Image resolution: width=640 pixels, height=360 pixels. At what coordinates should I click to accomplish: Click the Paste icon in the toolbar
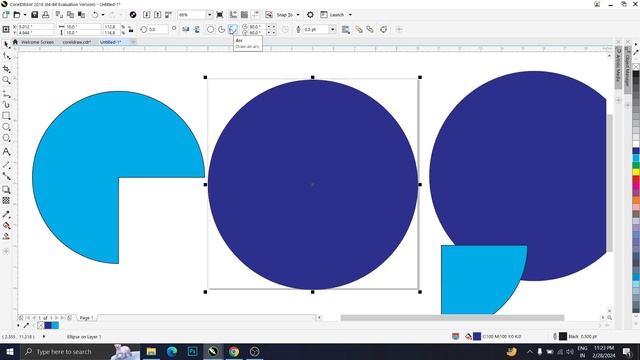tap(81, 15)
